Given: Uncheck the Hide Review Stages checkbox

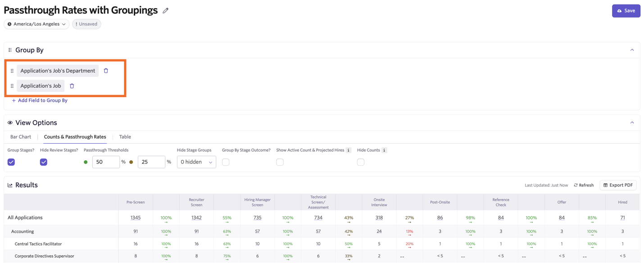Looking at the screenshot, I should (44, 162).
